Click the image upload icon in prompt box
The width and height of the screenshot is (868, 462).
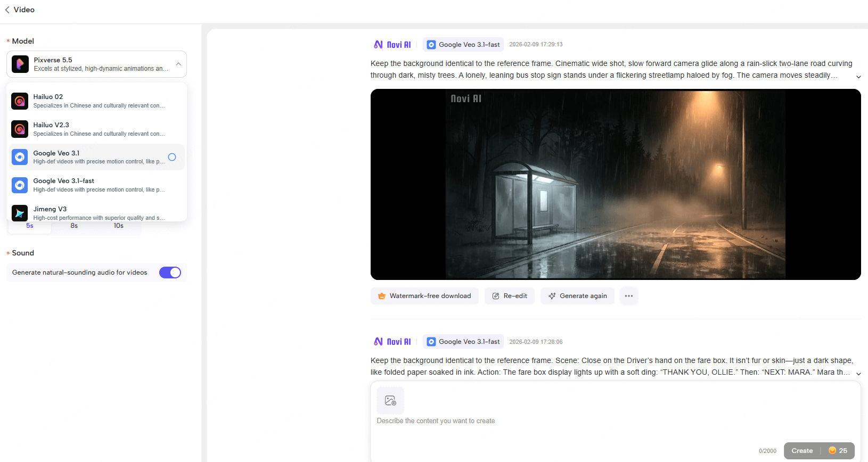point(390,400)
